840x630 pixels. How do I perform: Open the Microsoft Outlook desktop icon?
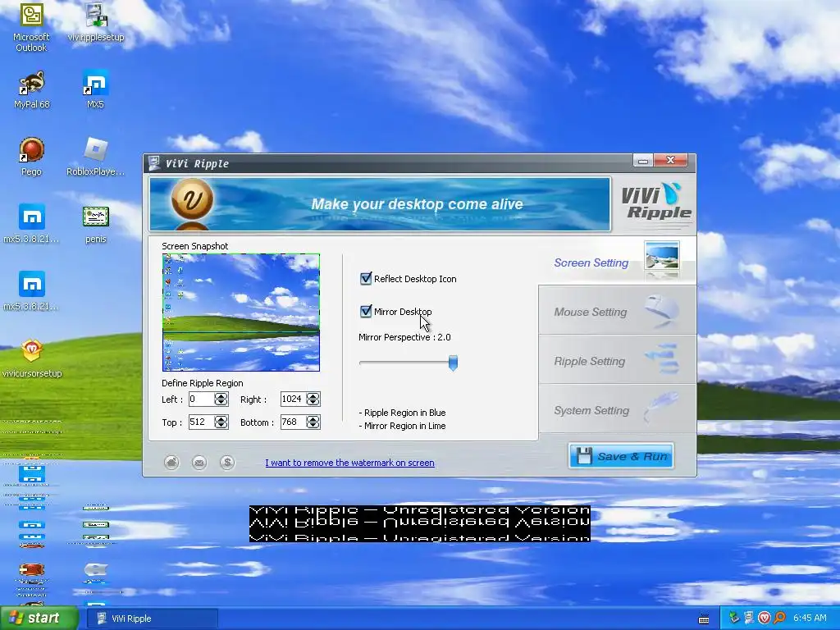point(31,27)
